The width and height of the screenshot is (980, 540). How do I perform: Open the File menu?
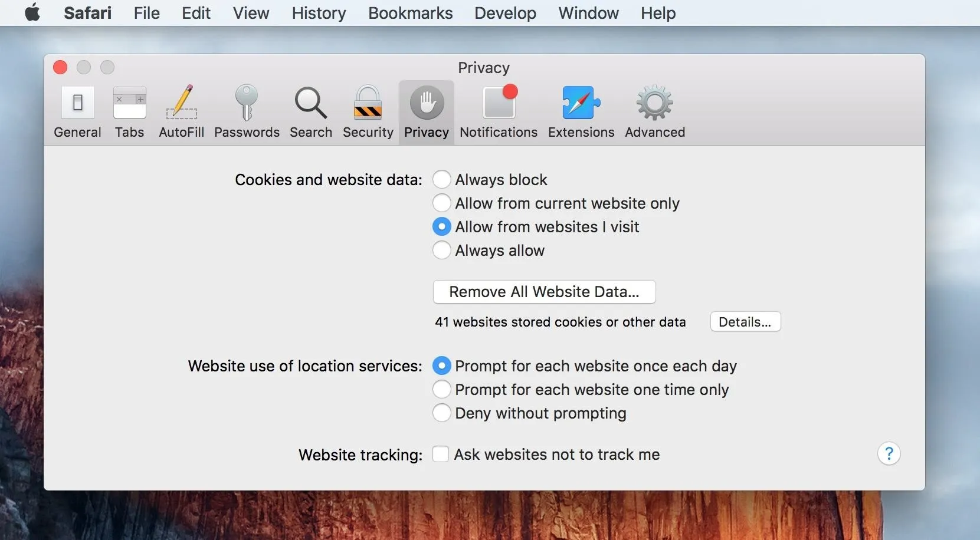pyautogui.click(x=146, y=13)
